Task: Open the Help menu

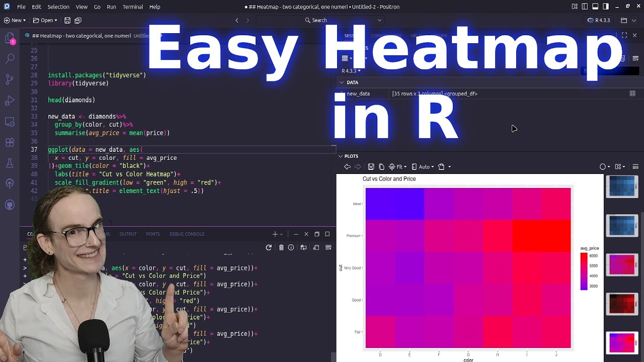Action: tap(155, 7)
